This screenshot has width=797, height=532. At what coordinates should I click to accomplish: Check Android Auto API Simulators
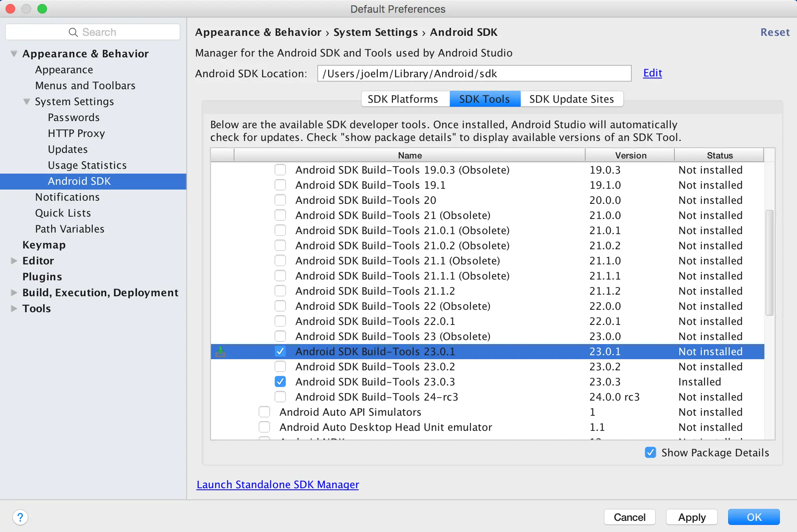(264, 412)
